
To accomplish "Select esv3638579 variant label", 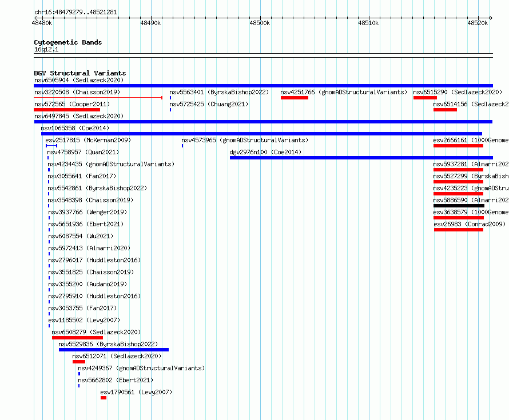I will pyautogui.click(x=471, y=212).
